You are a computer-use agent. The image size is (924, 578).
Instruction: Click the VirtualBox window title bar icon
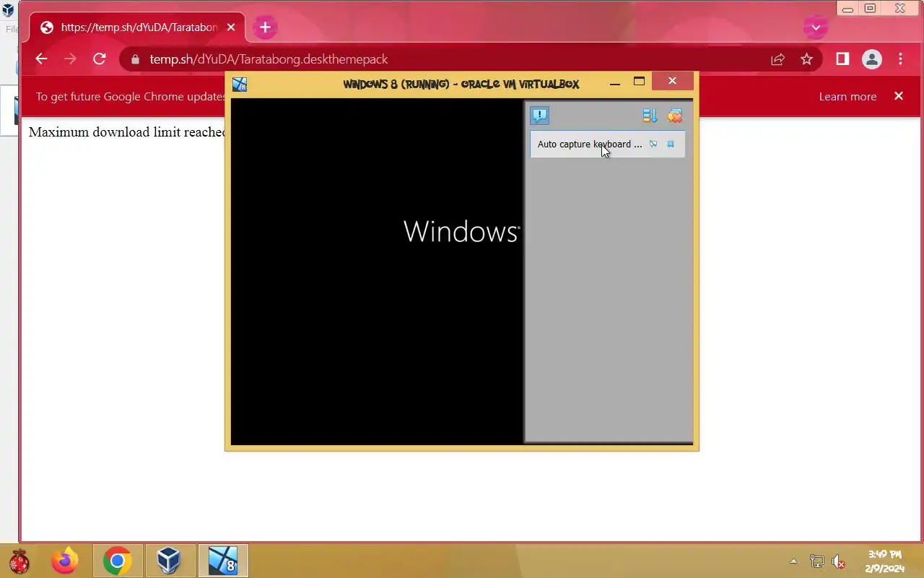click(240, 85)
